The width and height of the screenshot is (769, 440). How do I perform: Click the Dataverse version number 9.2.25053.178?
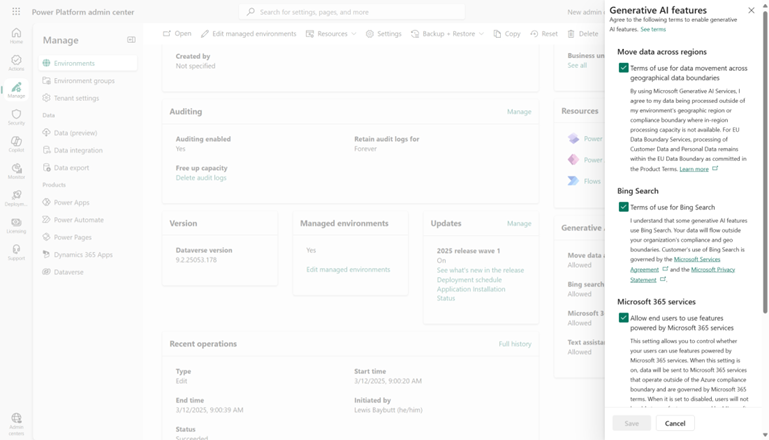[x=196, y=260]
